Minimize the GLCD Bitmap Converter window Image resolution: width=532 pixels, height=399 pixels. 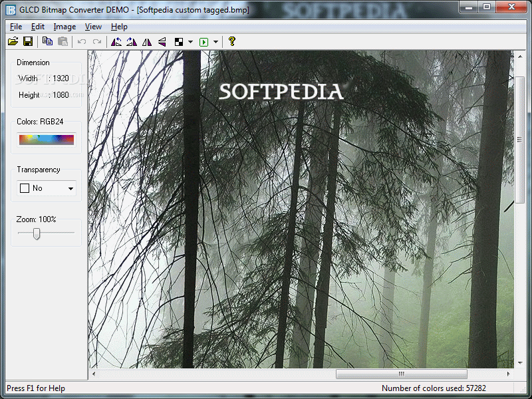469,7
